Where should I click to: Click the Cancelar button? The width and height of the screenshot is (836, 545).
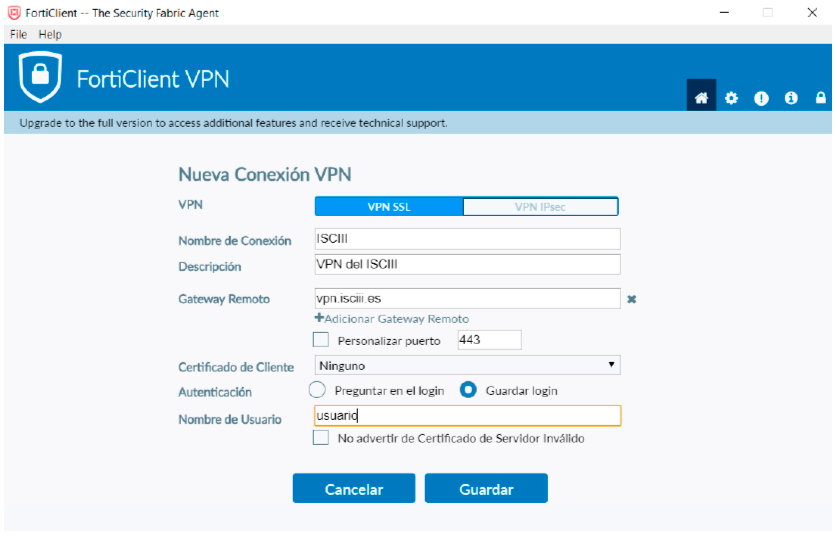(353, 488)
